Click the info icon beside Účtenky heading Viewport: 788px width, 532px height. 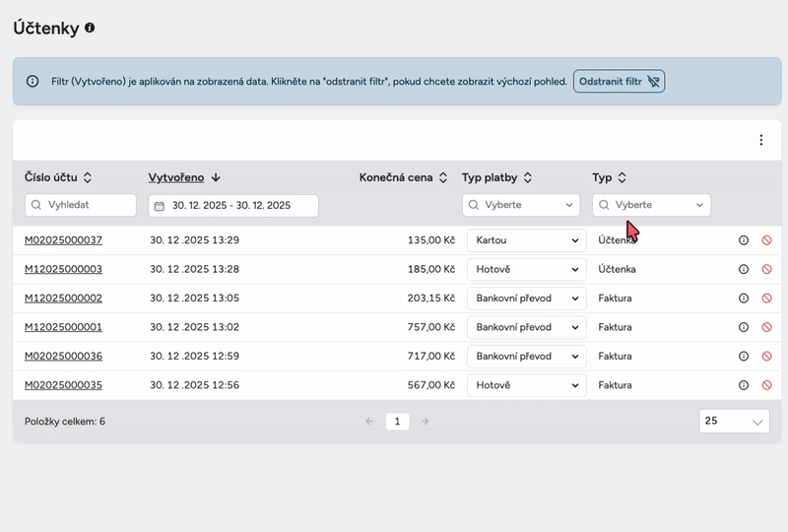point(90,29)
